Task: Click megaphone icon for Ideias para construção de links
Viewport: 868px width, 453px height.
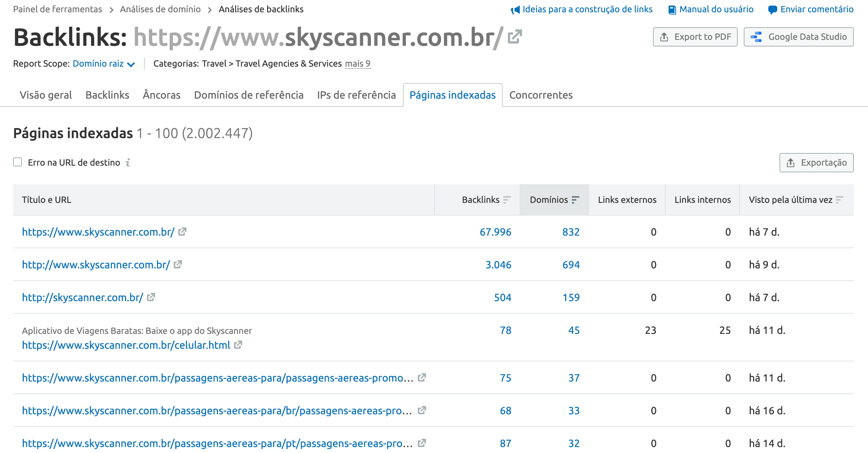Action: pyautogui.click(x=515, y=10)
